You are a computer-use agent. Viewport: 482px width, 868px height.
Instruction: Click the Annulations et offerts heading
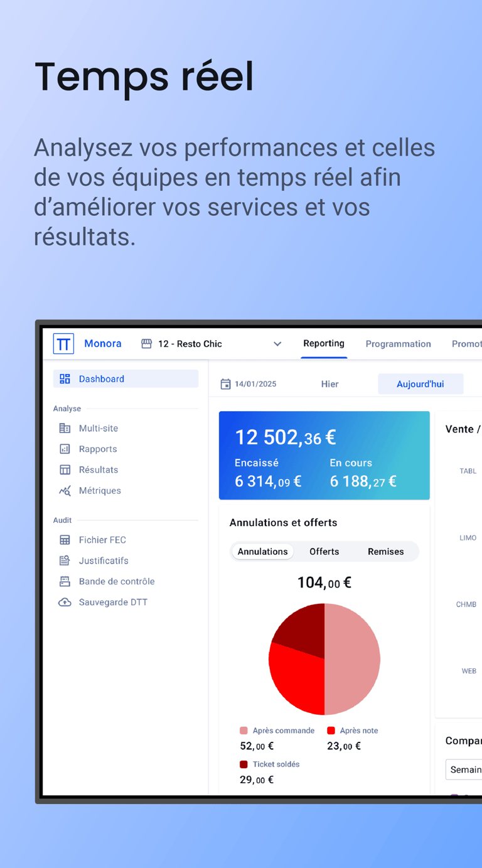pyautogui.click(x=283, y=522)
